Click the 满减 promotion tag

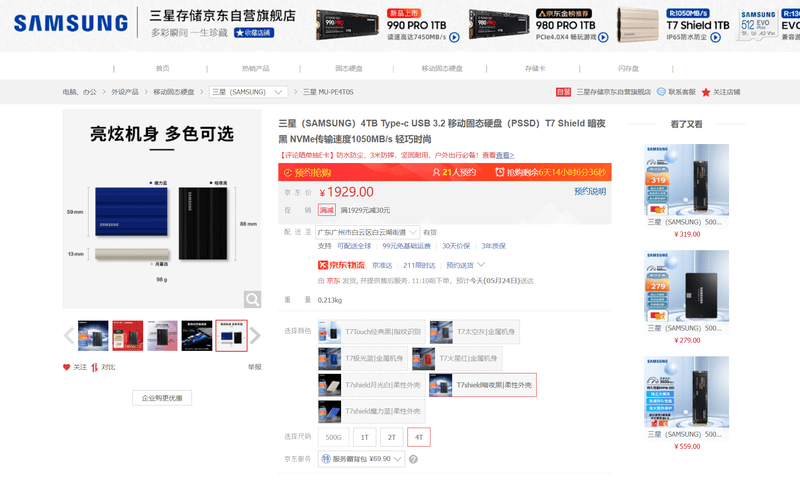[327, 210]
